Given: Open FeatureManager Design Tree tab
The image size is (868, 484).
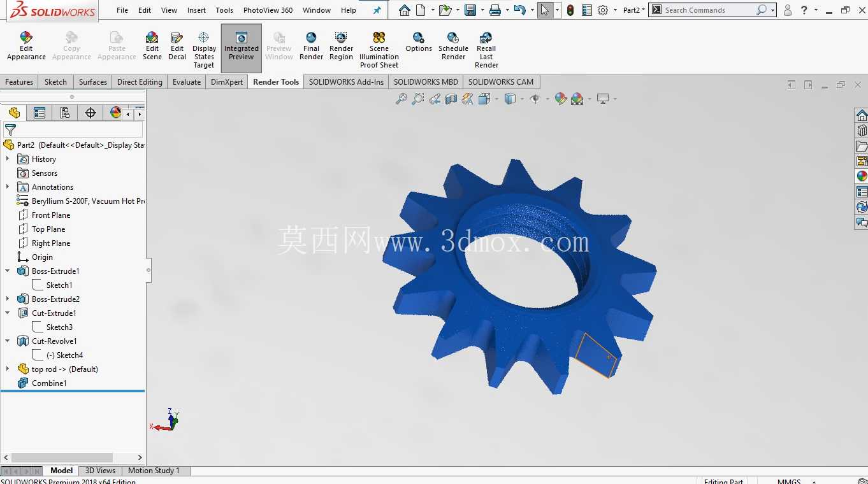Looking at the screenshot, I should pyautogui.click(x=14, y=113).
